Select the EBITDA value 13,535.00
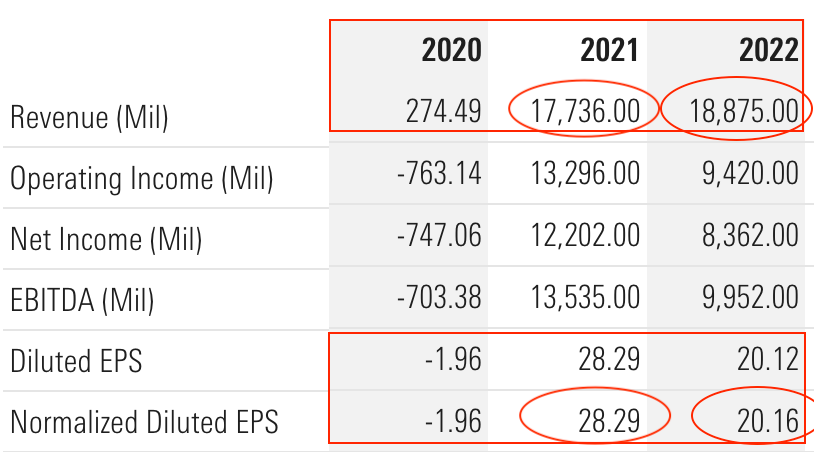This screenshot has height=452, width=814. click(583, 296)
